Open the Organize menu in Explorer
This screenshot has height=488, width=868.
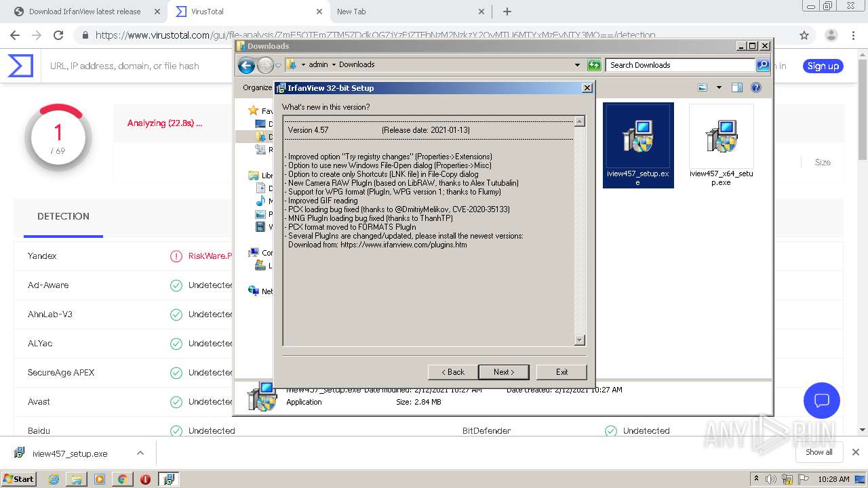click(258, 87)
